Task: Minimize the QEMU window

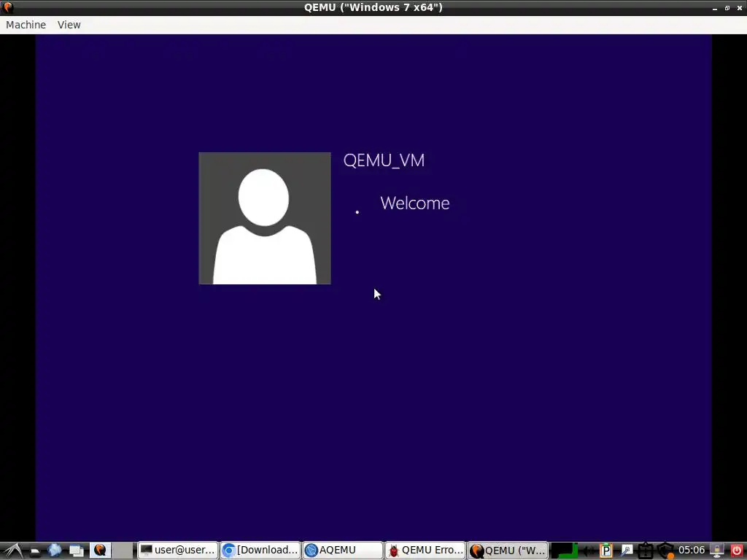Action: (715, 8)
